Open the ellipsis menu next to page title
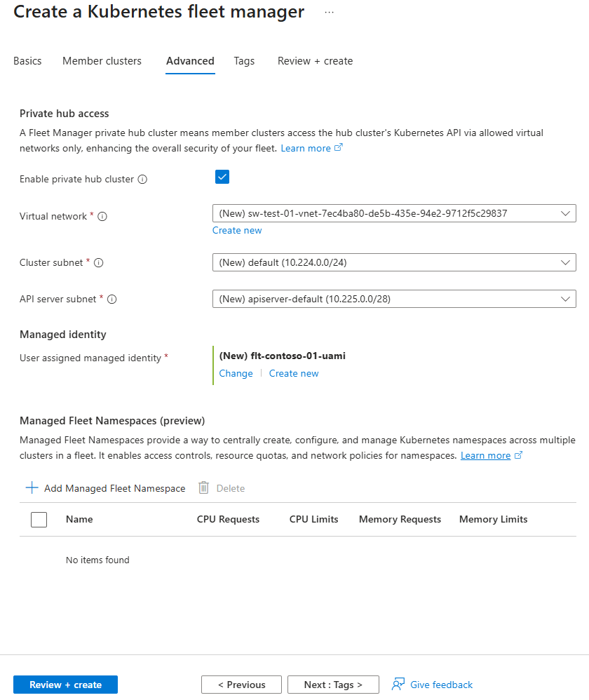This screenshot has width=589, height=700. (x=330, y=13)
